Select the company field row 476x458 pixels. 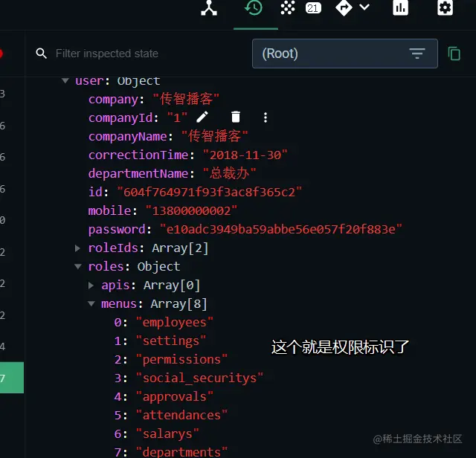[x=154, y=99]
